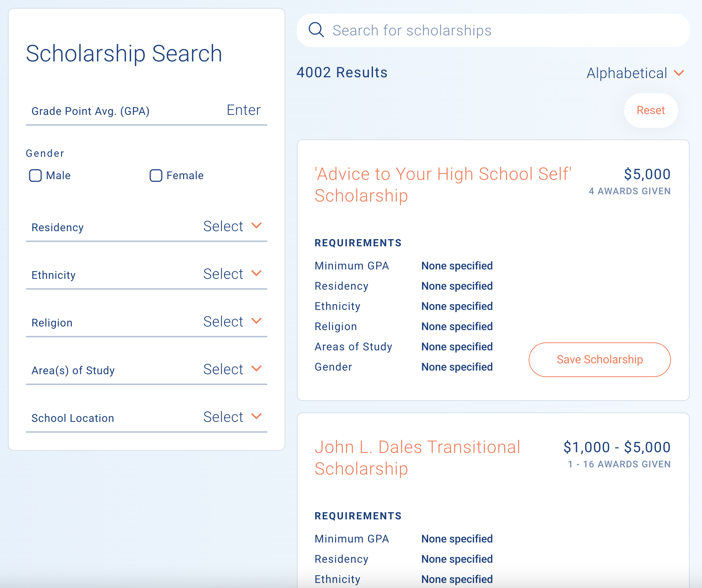The height and width of the screenshot is (588, 702).
Task: Click Enter beside Grade Point Avg
Action: click(x=243, y=110)
